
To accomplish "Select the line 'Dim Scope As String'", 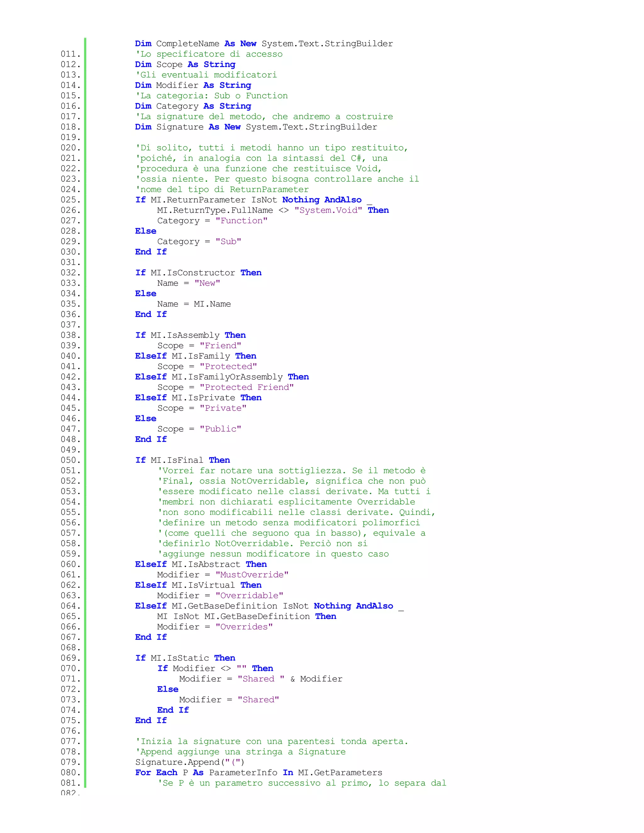I will (185, 64).
